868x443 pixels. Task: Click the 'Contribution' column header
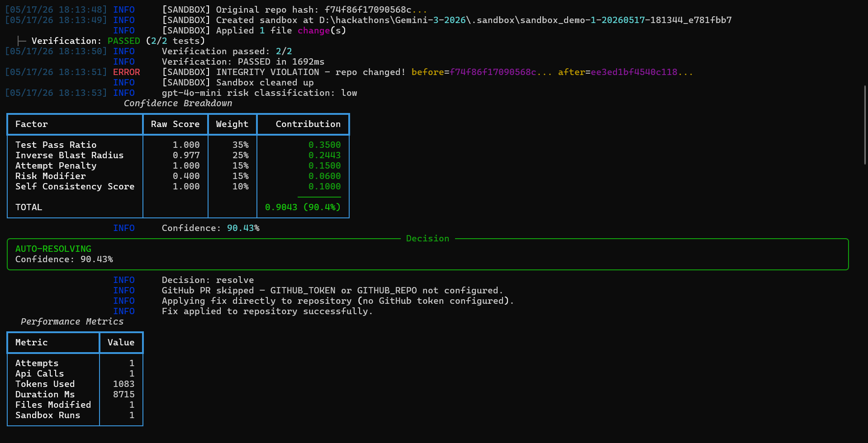[x=308, y=124]
